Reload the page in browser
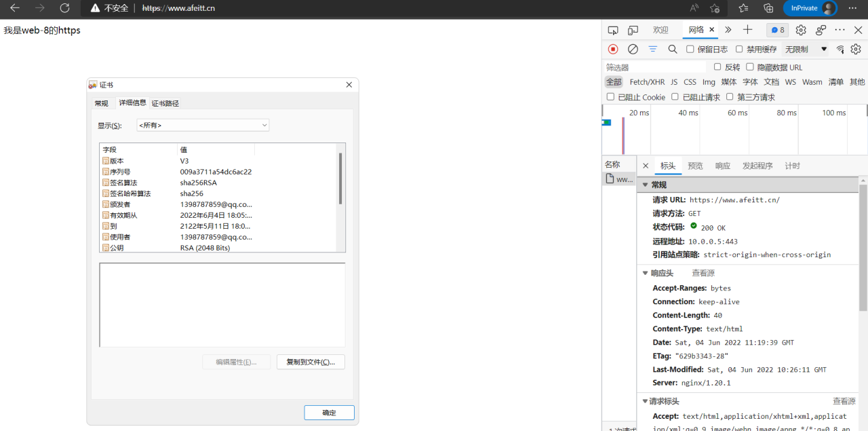The width and height of the screenshot is (868, 431). pyautogui.click(x=64, y=8)
